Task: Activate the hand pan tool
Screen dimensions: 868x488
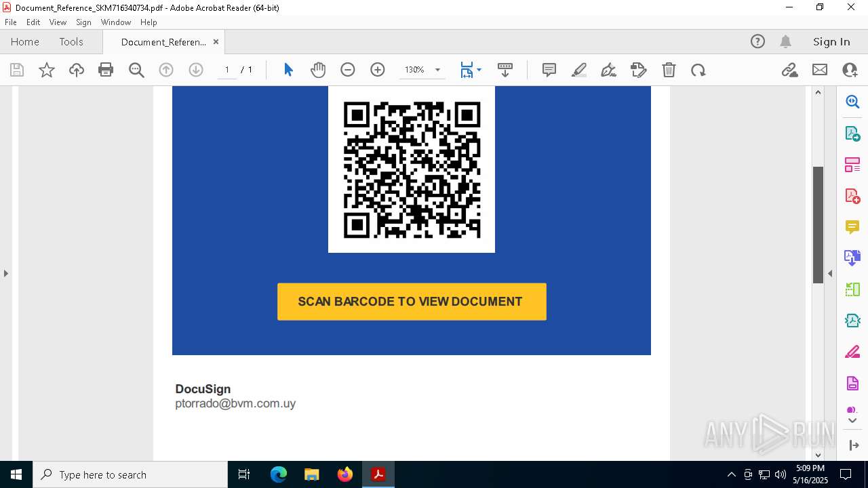Action: (318, 70)
